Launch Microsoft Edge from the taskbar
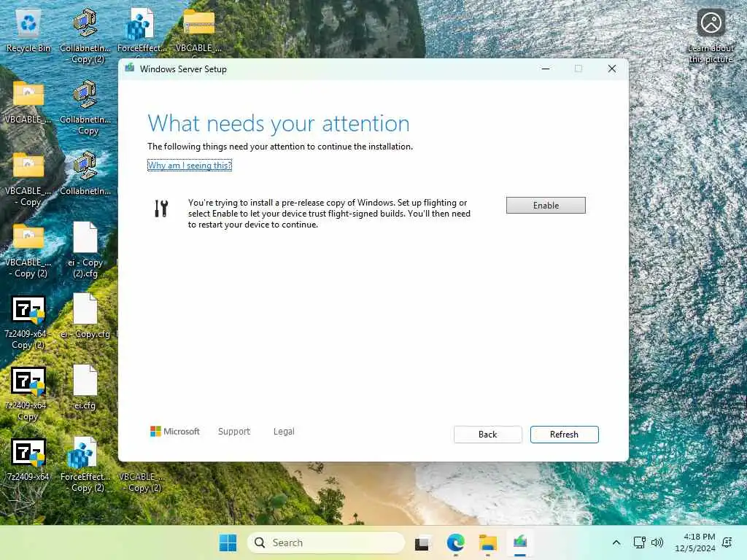Screen dimensions: 747x560 pos(455,542)
